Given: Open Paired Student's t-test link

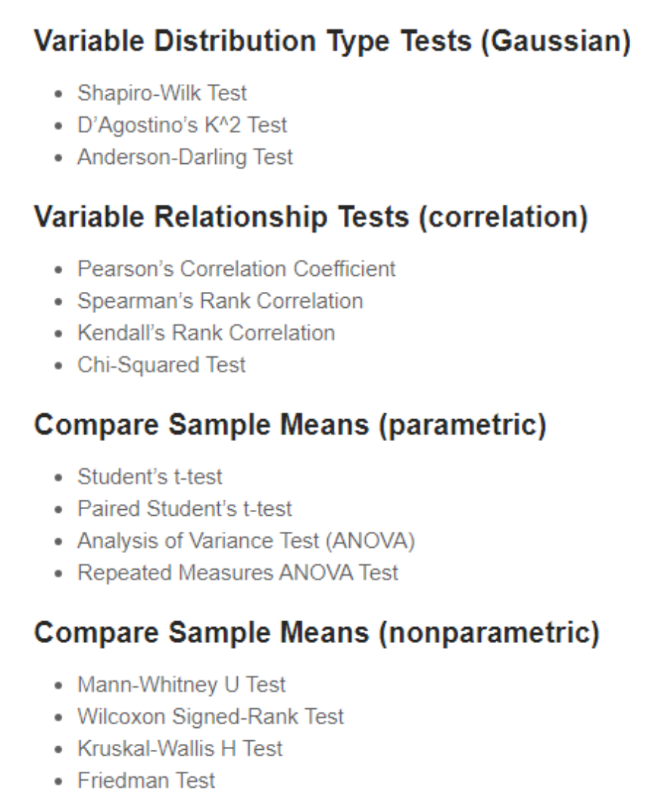Looking at the screenshot, I should click(184, 508).
